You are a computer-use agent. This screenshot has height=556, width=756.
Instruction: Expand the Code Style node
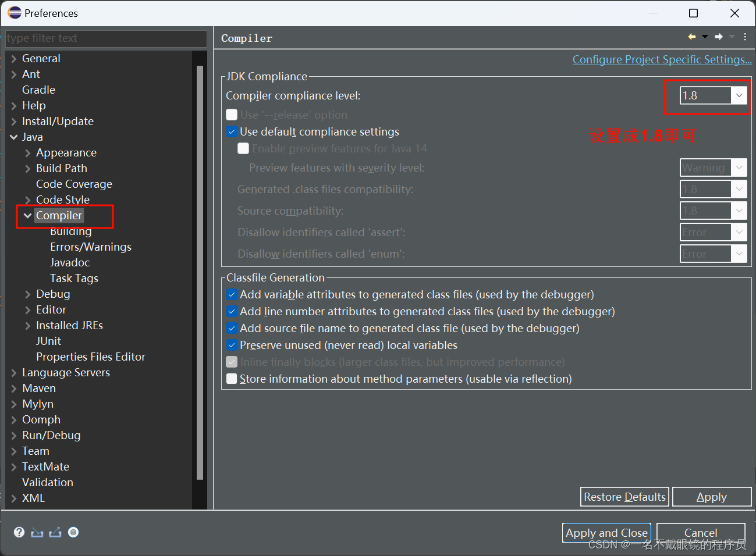(27, 199)
